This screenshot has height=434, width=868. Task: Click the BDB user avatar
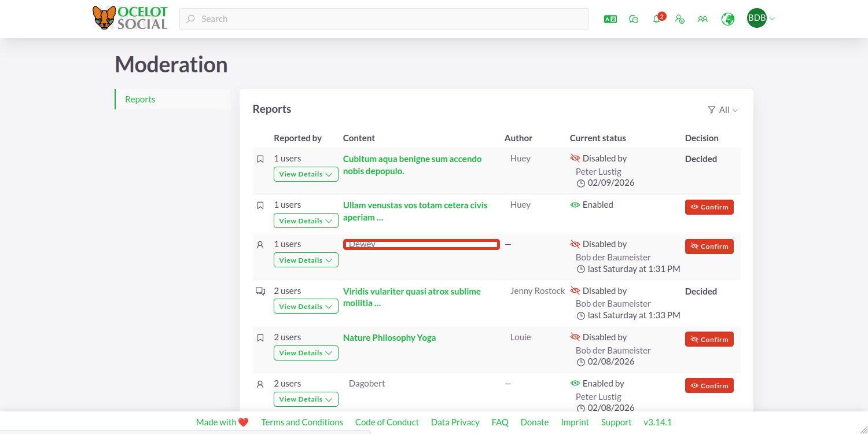756,19
